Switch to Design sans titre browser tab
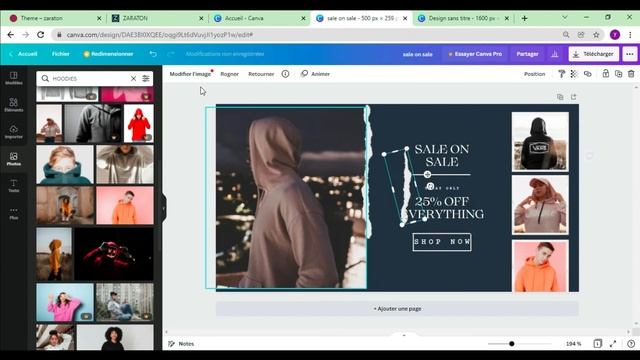Screen dimensions: 640x360 pyautogui.click(x=463, y=18)
